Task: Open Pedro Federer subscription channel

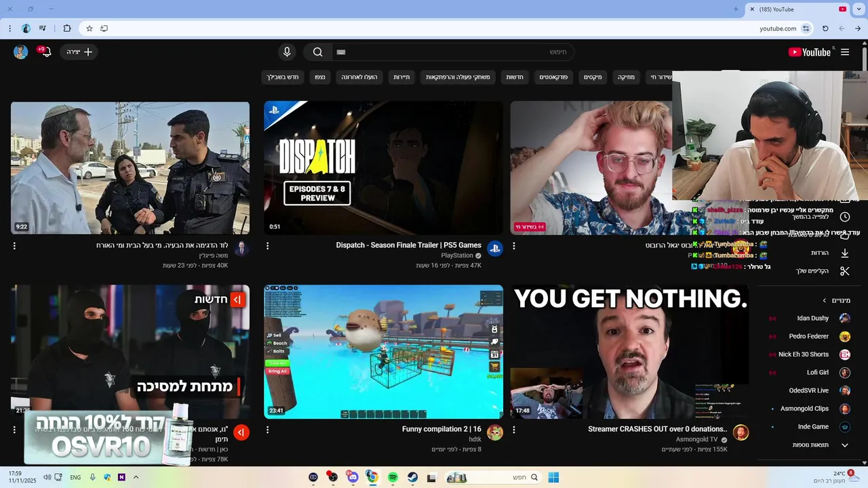Action: [x=810, y=336]
